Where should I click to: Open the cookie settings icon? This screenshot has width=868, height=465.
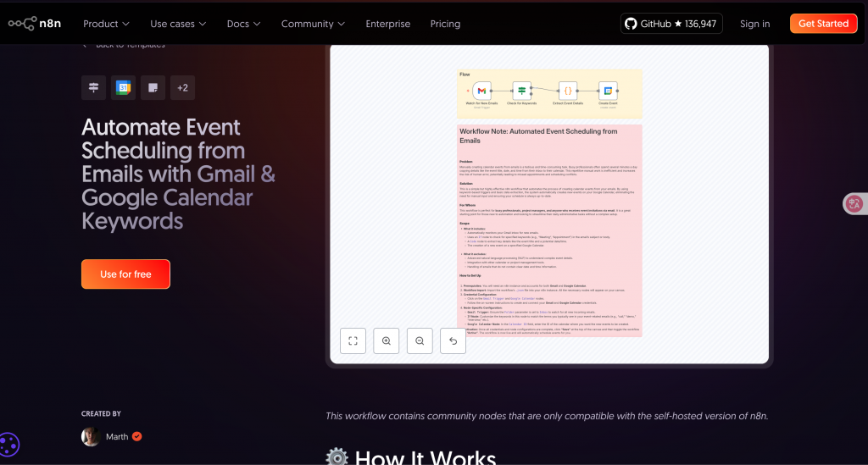[8, 445]
